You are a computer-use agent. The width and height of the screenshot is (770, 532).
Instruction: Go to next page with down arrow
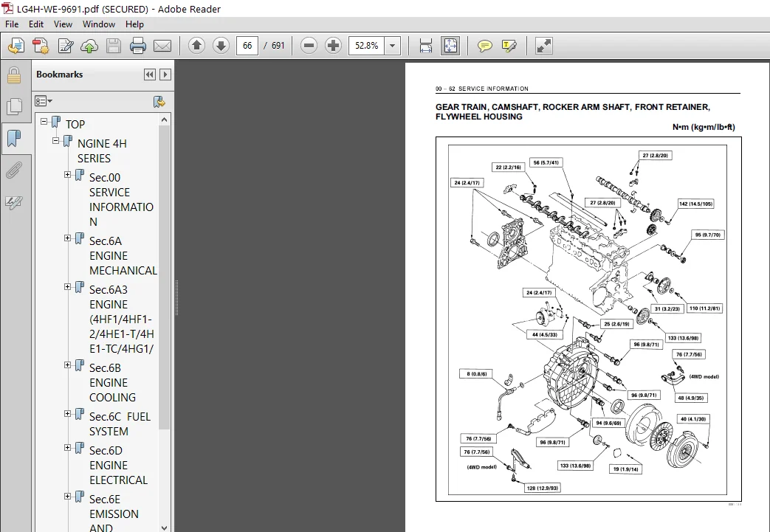point(221,46)
